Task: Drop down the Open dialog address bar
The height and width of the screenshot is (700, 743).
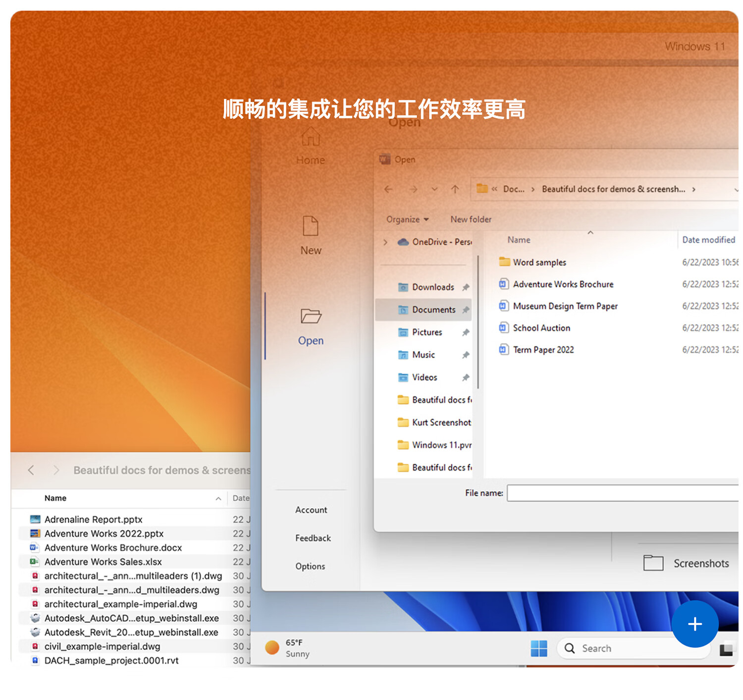Action: pyautogui.click(x=736, y=190)
